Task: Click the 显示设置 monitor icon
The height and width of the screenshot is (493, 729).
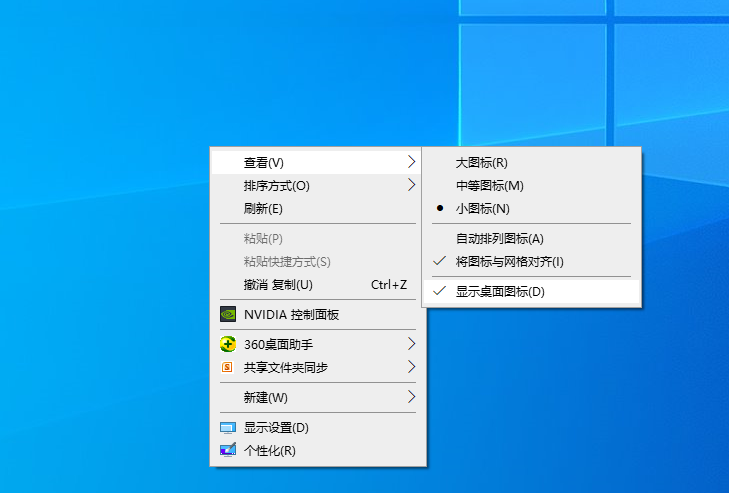Action: [x=228, y=427]
